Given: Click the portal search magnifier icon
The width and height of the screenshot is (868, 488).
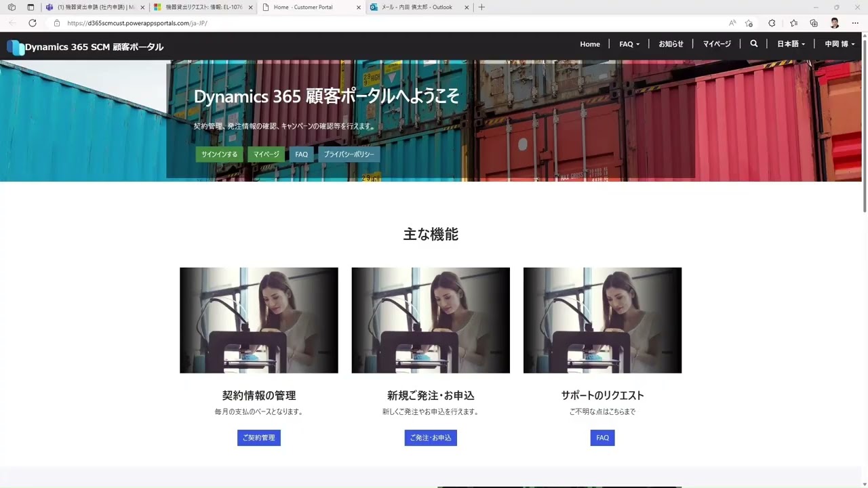Looking at the screenshot, I should (754, 44).
